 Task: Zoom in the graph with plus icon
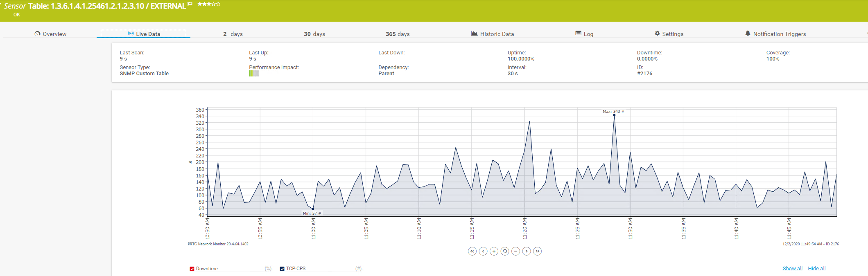494,251
